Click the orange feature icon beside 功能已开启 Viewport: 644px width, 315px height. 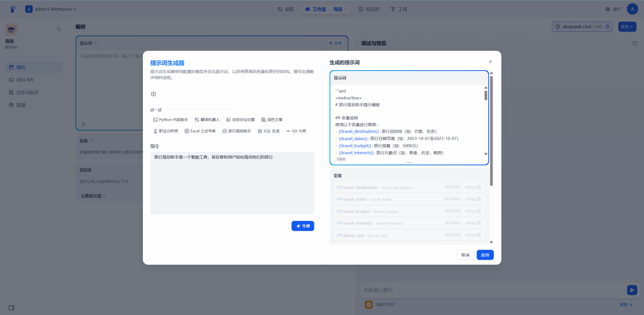(x=369, y=304)
